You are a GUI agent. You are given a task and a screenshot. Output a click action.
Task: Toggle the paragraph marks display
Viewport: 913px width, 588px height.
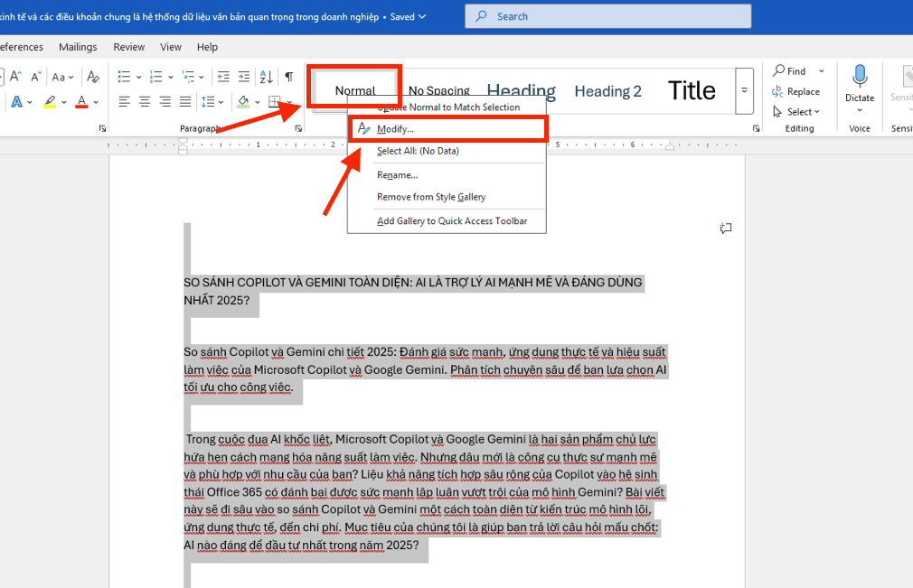pyautogui.click(x=288, y=78)
